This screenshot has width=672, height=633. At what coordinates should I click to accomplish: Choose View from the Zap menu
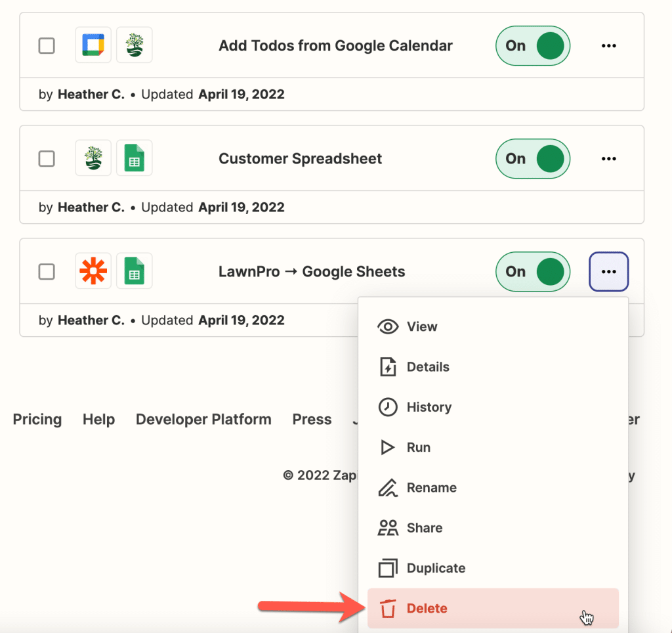[493, 327]
